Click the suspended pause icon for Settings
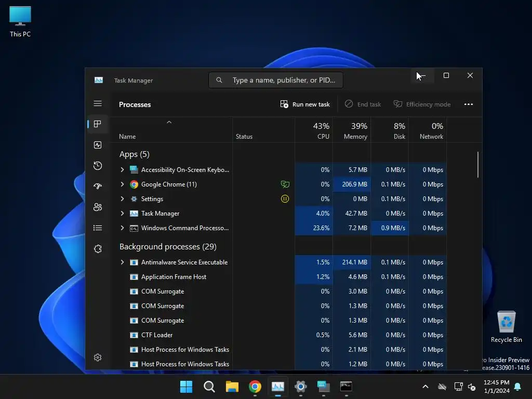 point(285,199)
